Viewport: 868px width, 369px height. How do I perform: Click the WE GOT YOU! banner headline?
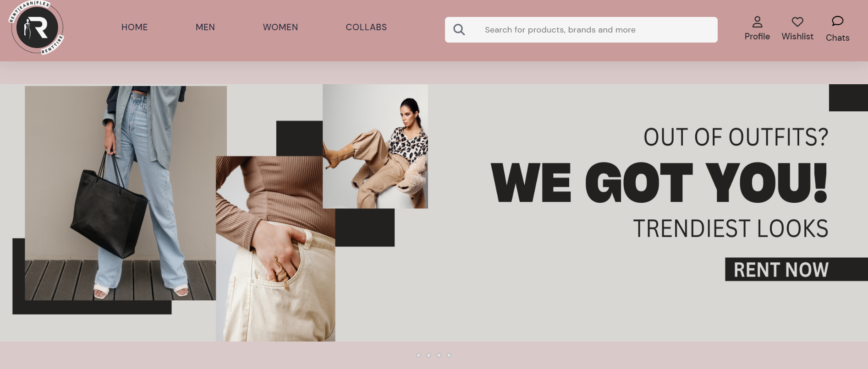[x=659, y=182]
